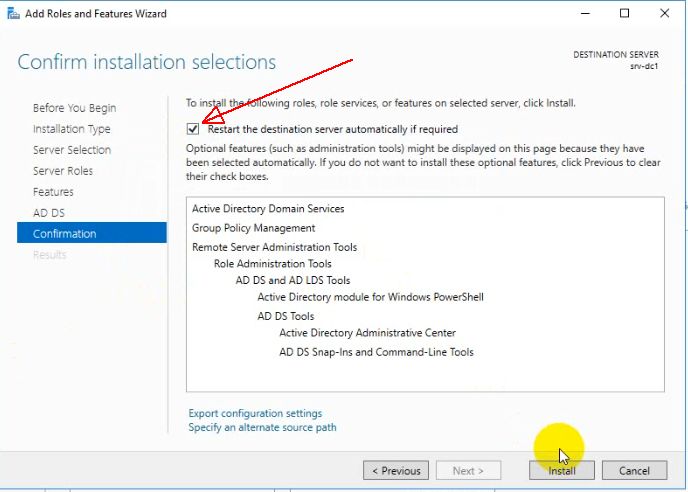Click the wizard icon in the title bar
This screenshot has height=492, width=688.
[x=13, y=14]
